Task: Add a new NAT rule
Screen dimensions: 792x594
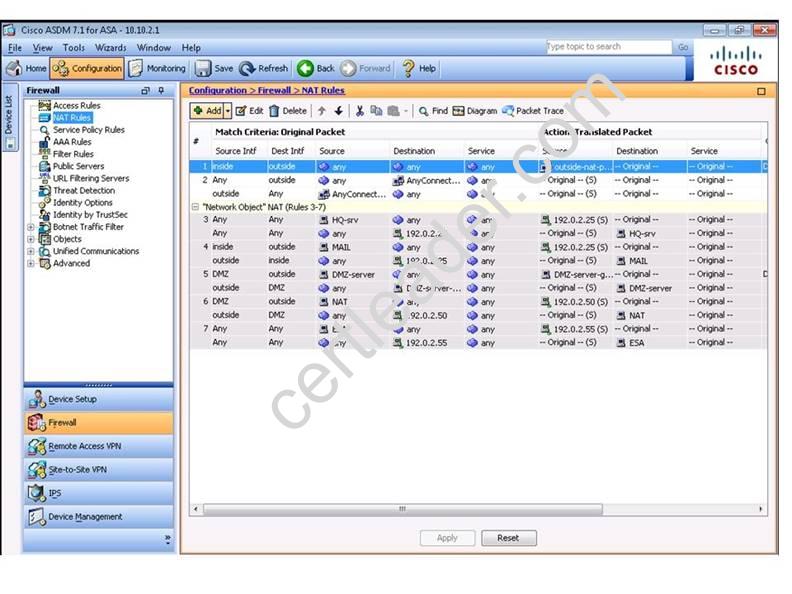Action: point(207,111)
